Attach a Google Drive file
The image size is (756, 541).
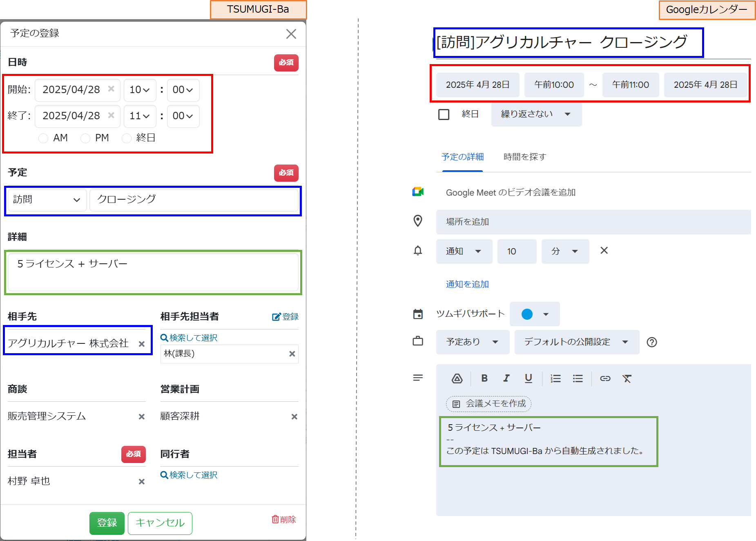(457, 378)
